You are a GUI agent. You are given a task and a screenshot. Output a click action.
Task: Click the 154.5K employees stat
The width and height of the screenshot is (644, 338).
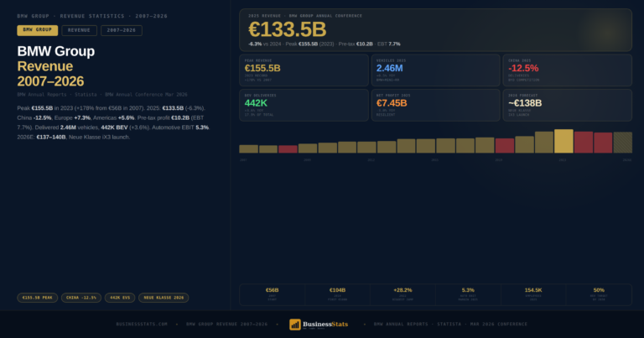(x=533, y=294)
